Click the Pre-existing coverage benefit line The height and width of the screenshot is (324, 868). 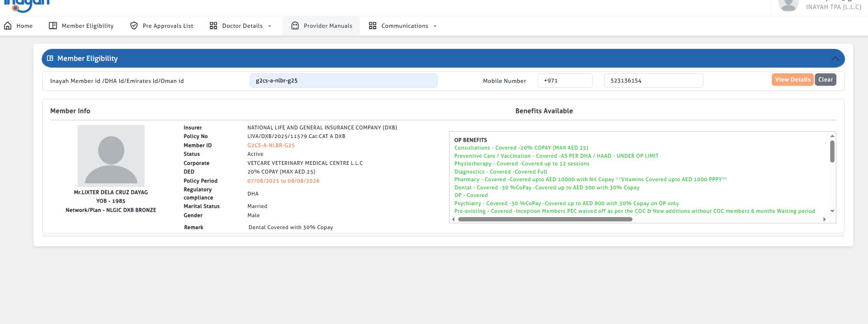[635, 211]
